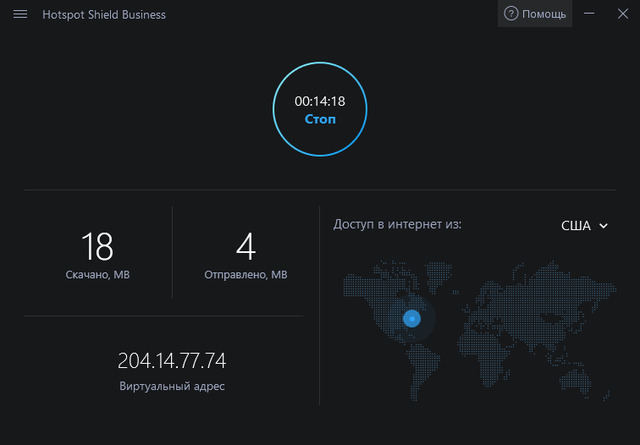
Task: Click the Скачано, MB label
Action: pos(97,275)
